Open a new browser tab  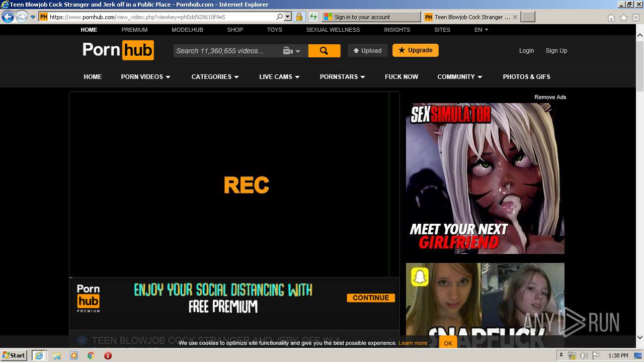pyautogui.click(x=528, y=17)
